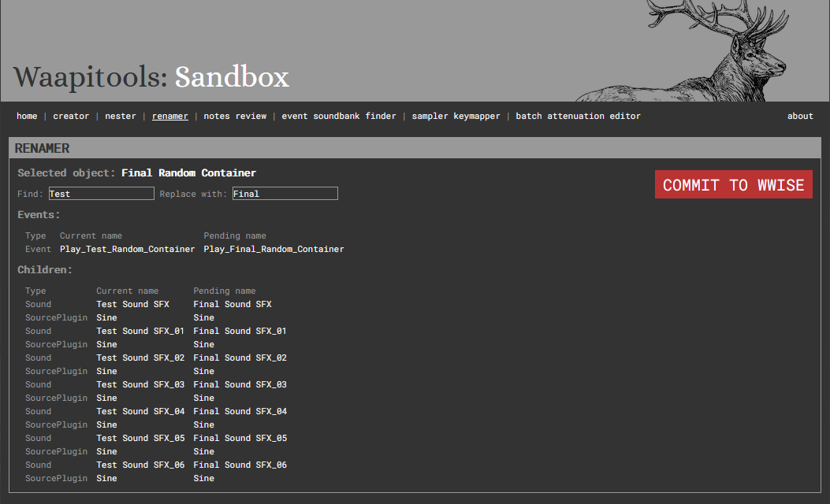Click the Waapitools: Sandbox site title
The width and height of the screenshot is (830, 504).
[x=151, y=77]
